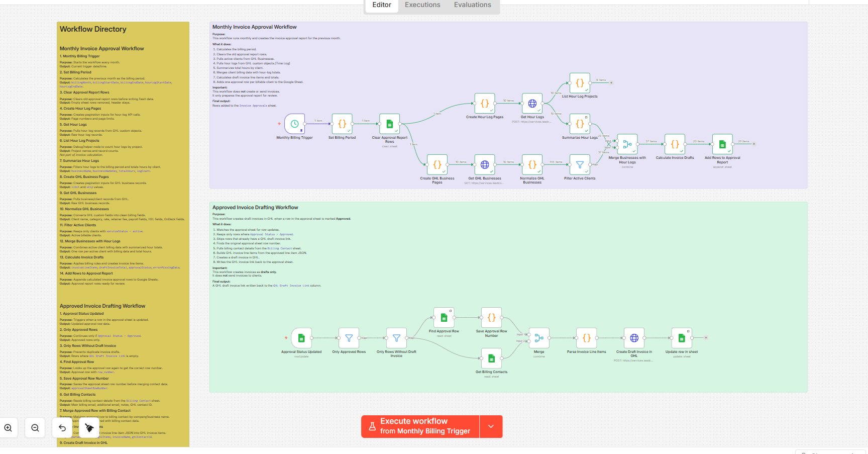Execute workflow from Monthly Billing Trigger
This screenshot has height=454, width=868.
coord(420,426)
